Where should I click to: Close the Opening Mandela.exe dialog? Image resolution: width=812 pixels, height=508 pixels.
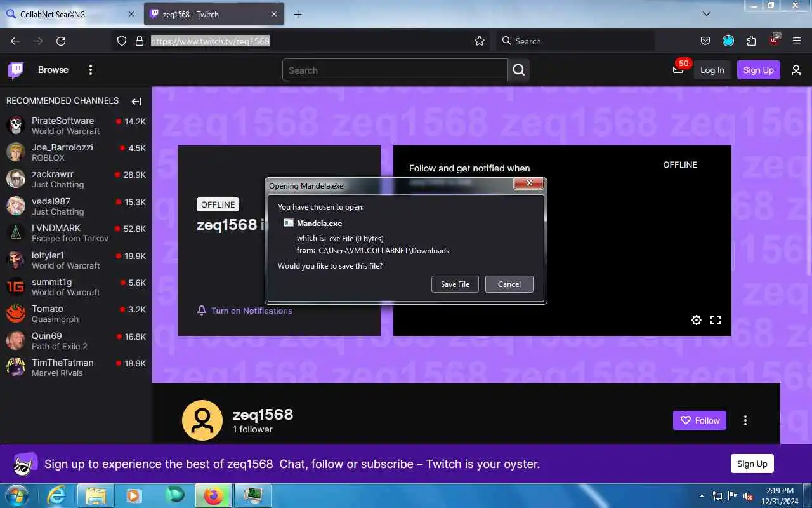528,184
